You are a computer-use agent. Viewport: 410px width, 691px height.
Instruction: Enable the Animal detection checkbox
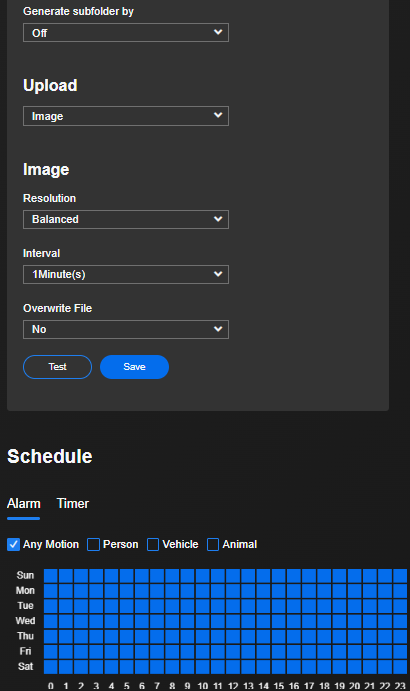[213, 545]
